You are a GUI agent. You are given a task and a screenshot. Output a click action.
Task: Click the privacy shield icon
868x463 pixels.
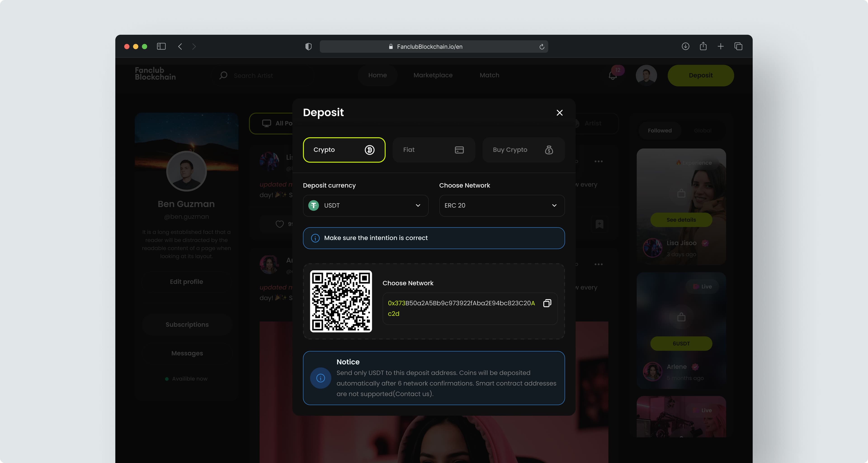[308, 47]
